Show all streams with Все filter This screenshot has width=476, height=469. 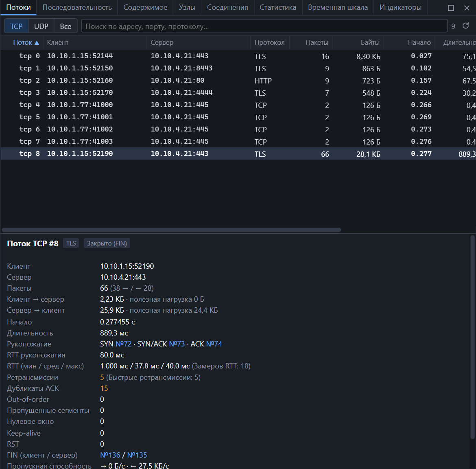pos(66,26)
